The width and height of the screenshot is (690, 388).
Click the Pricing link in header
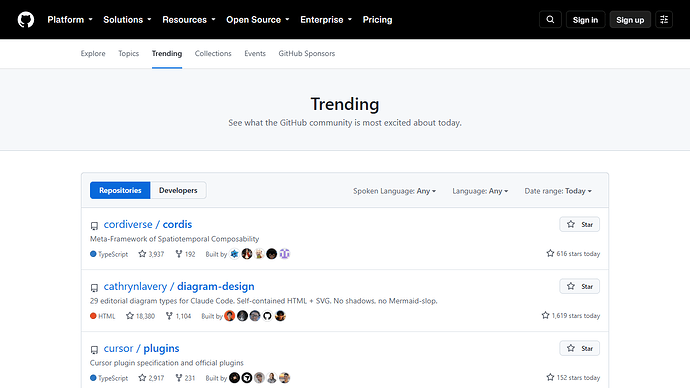pyautogui.click(x=377, y=20)
